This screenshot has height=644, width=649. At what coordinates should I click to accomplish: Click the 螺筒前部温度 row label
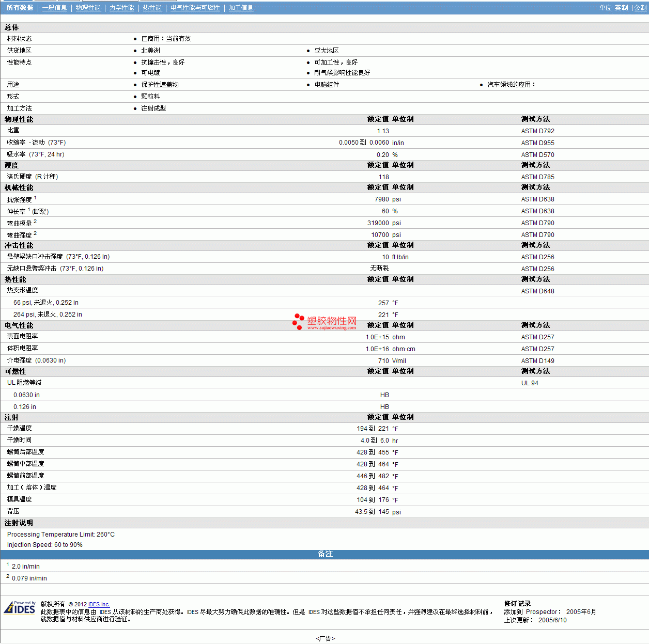point(25,476)
